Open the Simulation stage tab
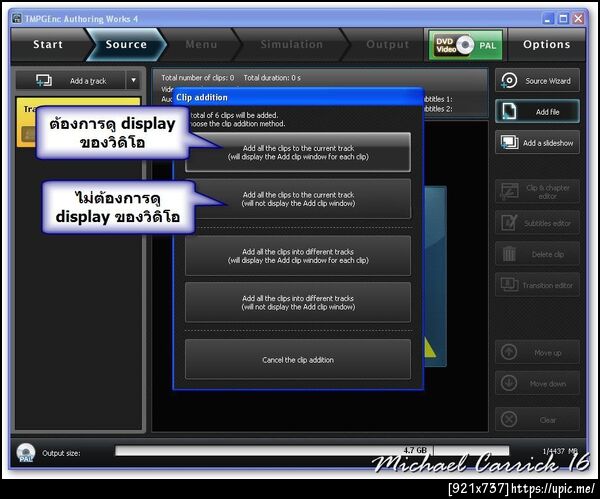 292,44
